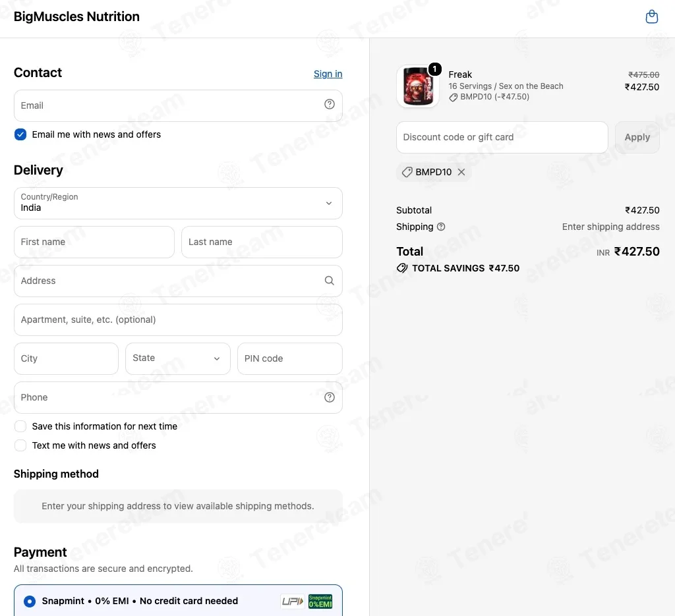Click the BMPD10 (-₹47.50) discount text

494,97
